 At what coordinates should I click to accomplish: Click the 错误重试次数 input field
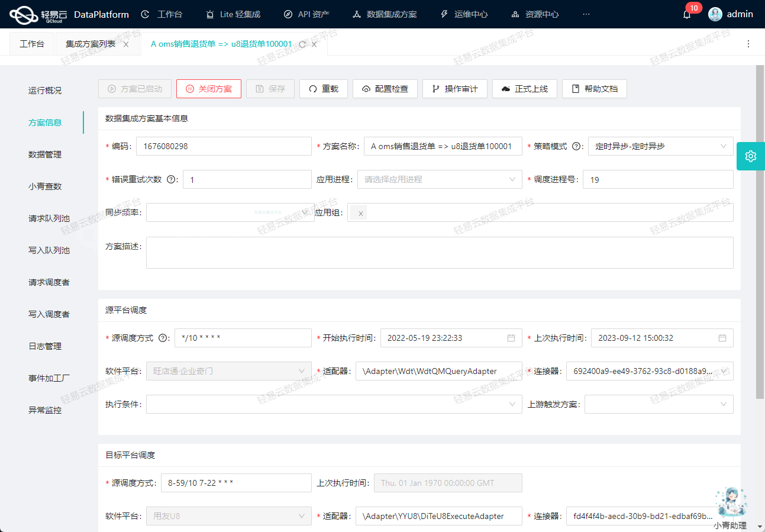coord(247,179)
